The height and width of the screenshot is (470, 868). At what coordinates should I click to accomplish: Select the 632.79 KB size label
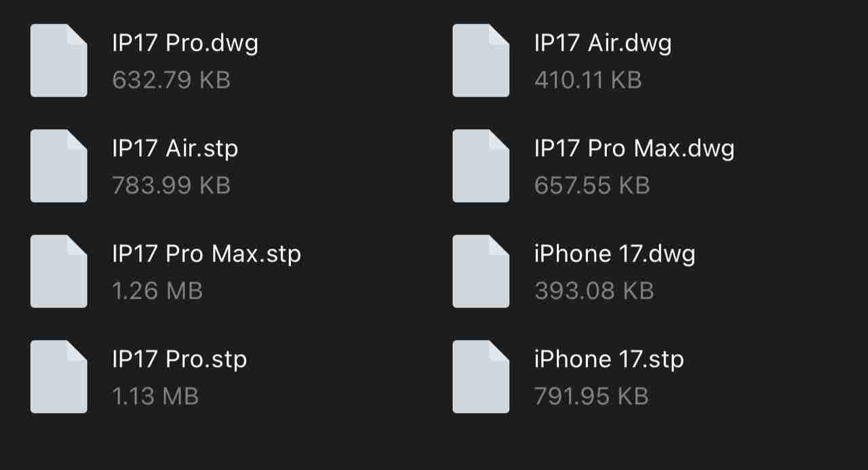click(170, 80)
